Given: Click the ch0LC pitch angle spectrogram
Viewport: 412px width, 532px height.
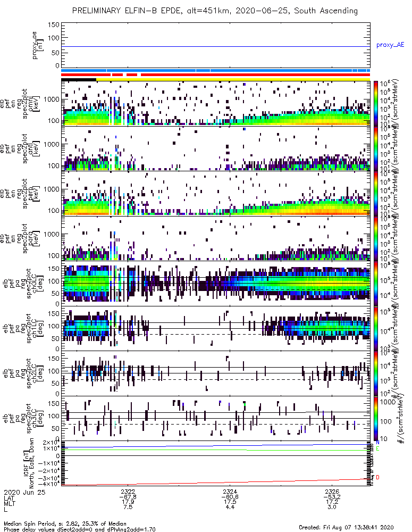Looking at the screenshot, I should click(x=215, y=284).
